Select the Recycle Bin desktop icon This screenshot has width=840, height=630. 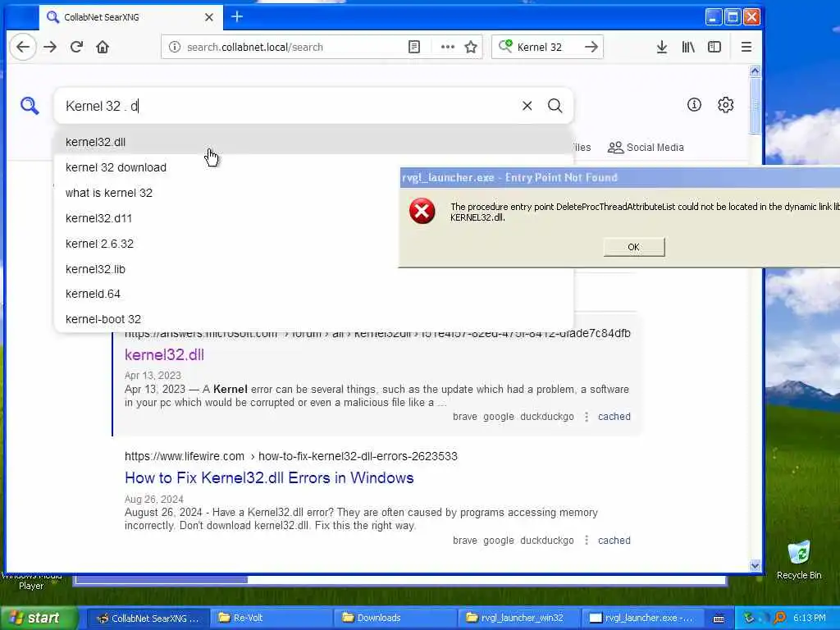[799, 559]
